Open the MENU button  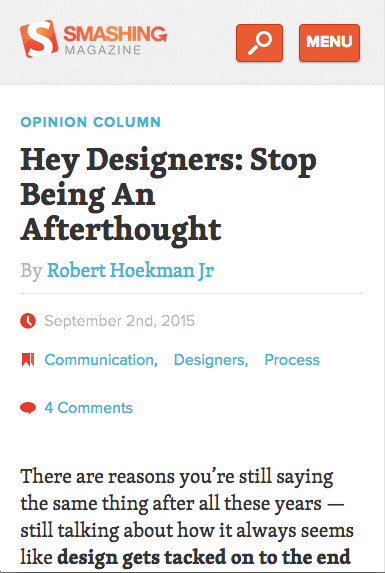coord(329,43)
